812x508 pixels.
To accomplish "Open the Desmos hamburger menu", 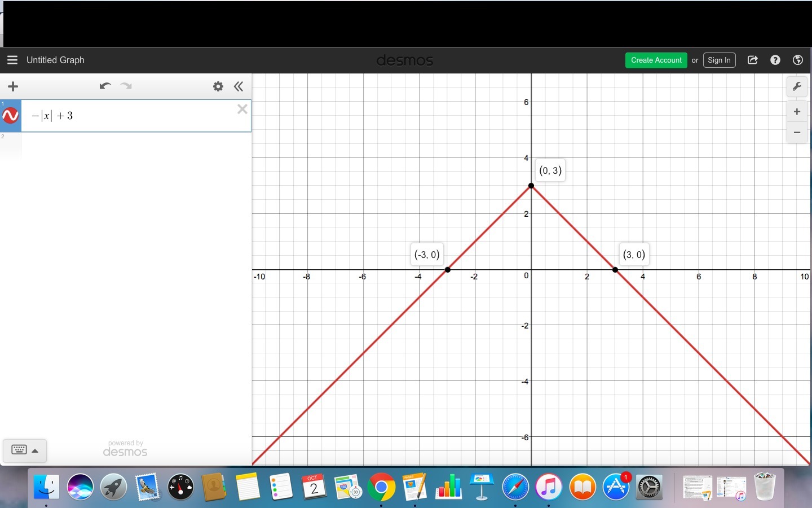I will point(12,60).
